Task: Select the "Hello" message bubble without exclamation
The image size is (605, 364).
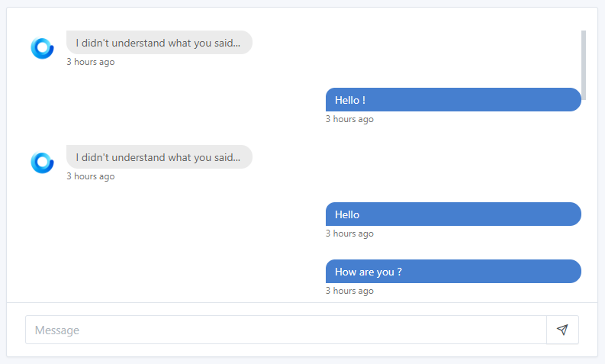Action: pyautogui.click(x=453, y=214)
